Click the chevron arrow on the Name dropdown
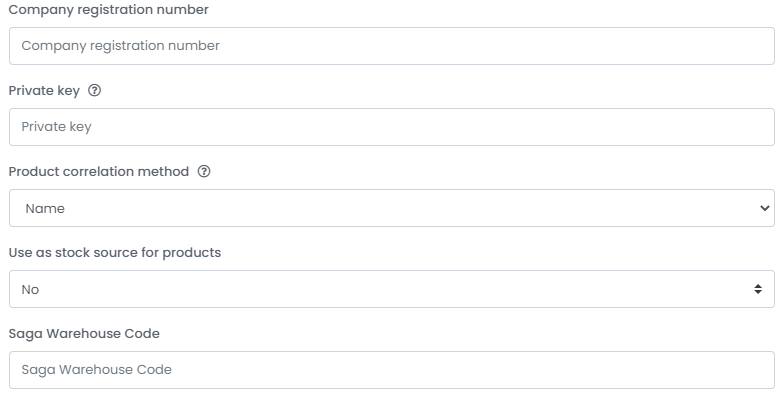782x396 pixels. 765,208
